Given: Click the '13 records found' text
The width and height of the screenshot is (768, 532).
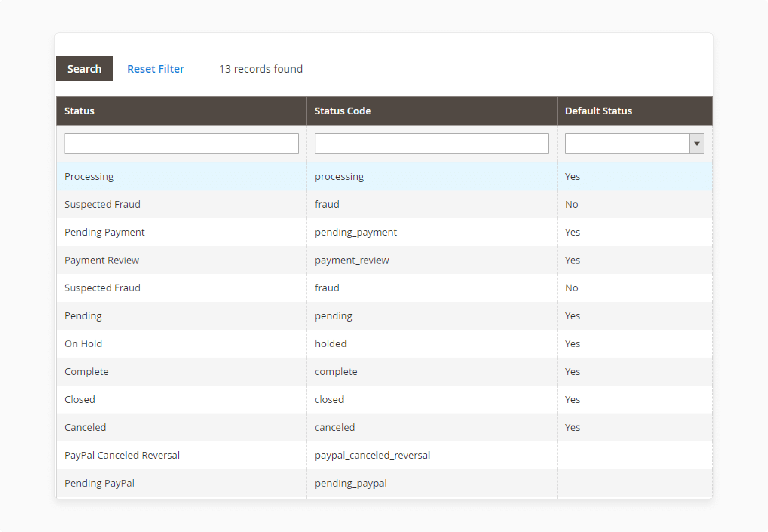Looking at the screenshot, I should point(261,69).
